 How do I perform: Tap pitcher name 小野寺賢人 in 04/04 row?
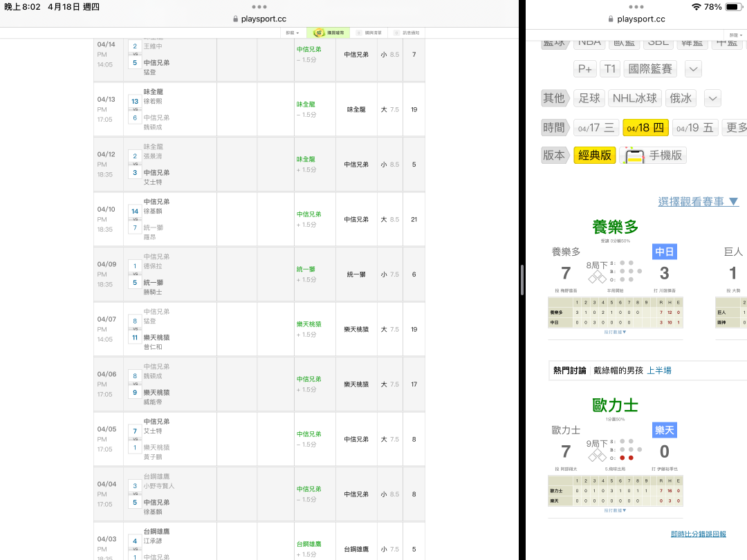click(x=159, y=486)
